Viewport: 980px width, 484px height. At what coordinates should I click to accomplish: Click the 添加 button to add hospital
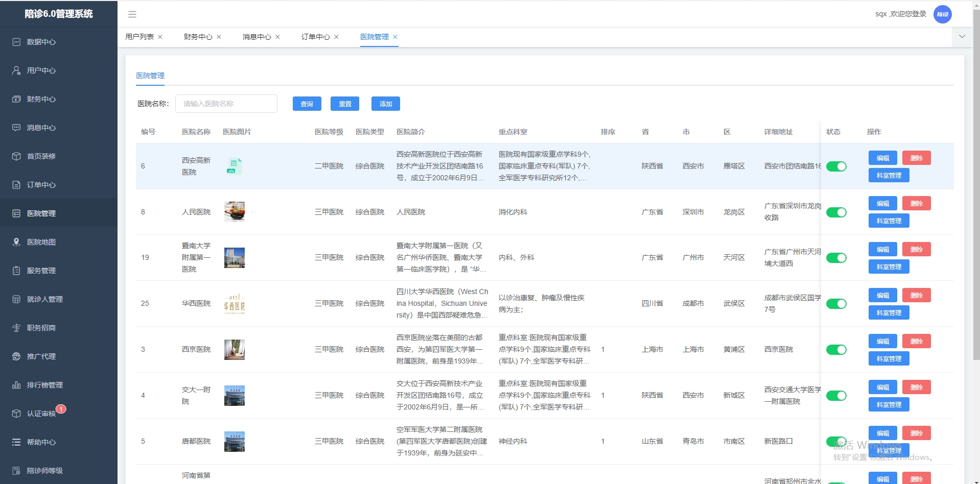[385, 104]
